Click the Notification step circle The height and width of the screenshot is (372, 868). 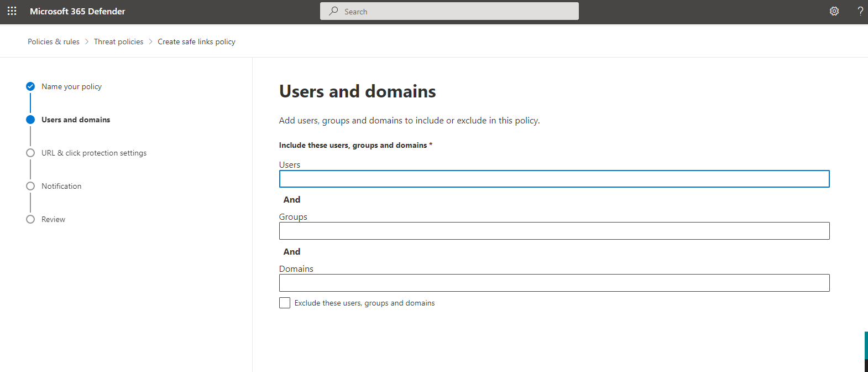tap(30, 186)
